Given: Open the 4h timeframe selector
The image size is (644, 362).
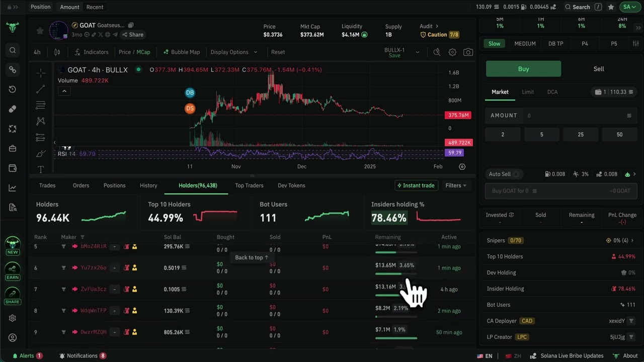Looking at the screenshot, I should pyautogui.click(x=37, y=52).
